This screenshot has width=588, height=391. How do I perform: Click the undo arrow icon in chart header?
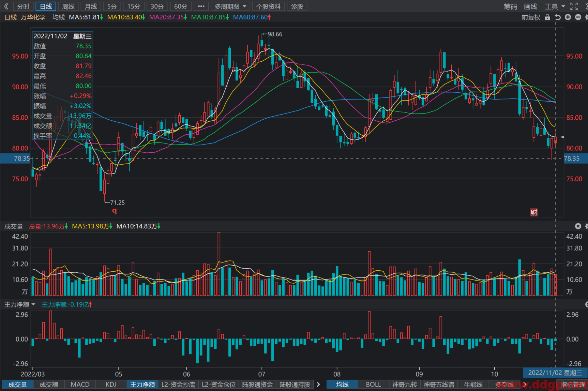558,17
